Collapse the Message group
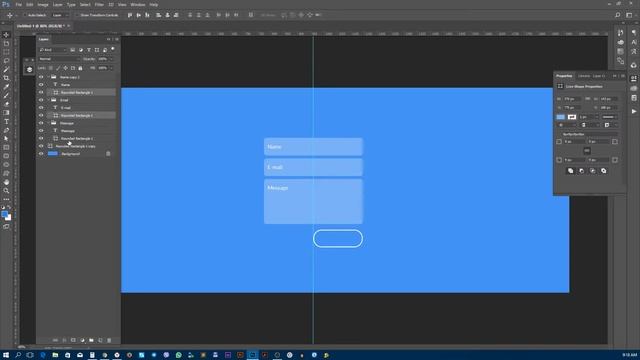The width and height of the screenshot is (640, 360). 49,123
